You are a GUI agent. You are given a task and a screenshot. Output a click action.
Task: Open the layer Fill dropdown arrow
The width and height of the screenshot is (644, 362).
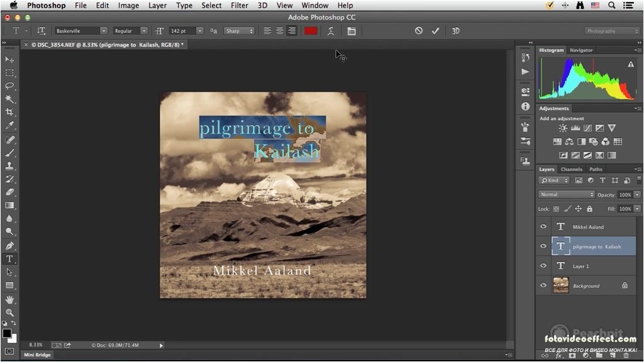[637, 209]
